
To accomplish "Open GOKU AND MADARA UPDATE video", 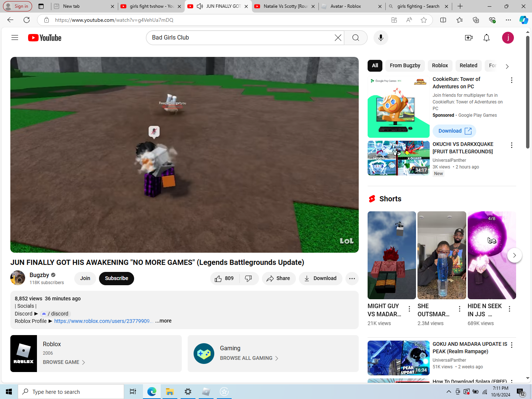I will (x=399, y=358).
